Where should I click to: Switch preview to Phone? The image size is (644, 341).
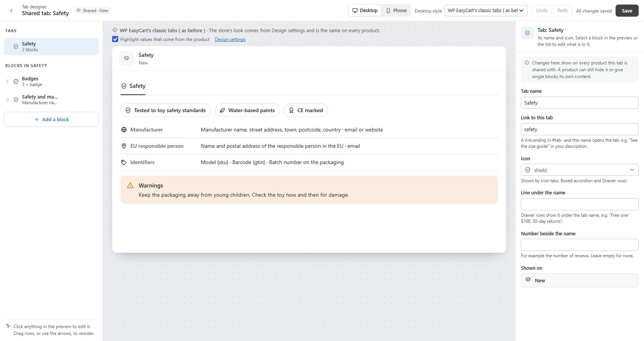tap(396, 11)
